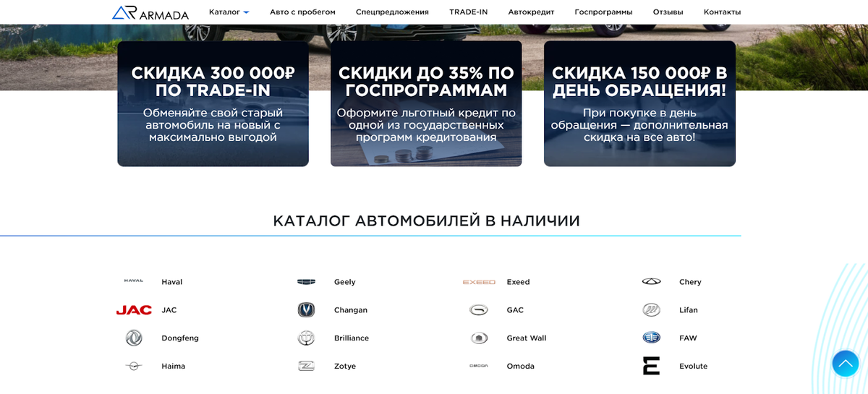
Task: Open Авто с пробегом menu item
Action: 302,12
